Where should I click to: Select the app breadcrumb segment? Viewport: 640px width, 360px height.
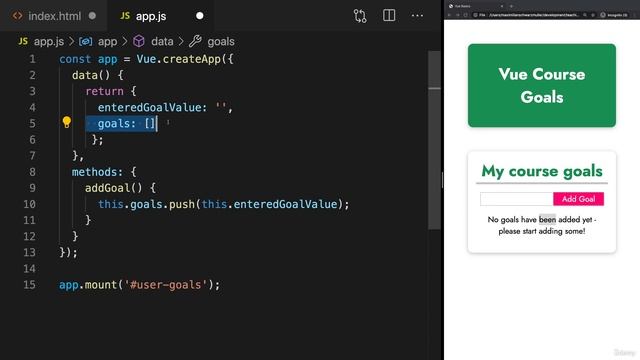[x=107, y=42]
